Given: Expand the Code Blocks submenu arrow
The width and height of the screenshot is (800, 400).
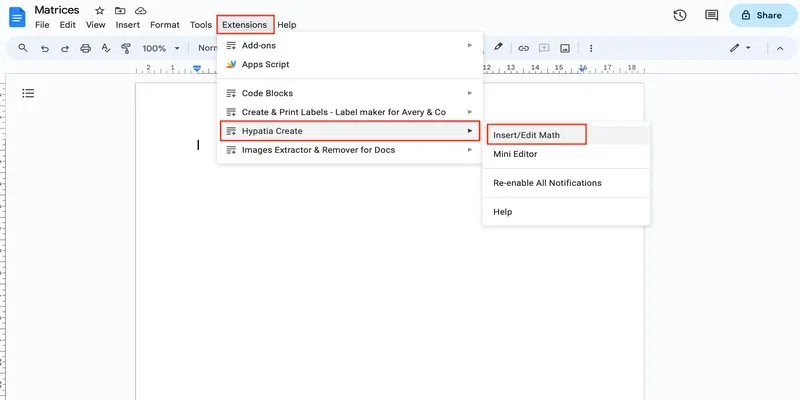Looking at the screenshot, I should point(470,93).
